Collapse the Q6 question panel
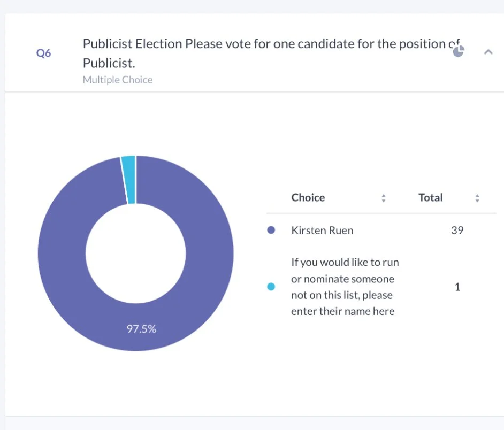504x430 pixels. [x=488, y=52]
